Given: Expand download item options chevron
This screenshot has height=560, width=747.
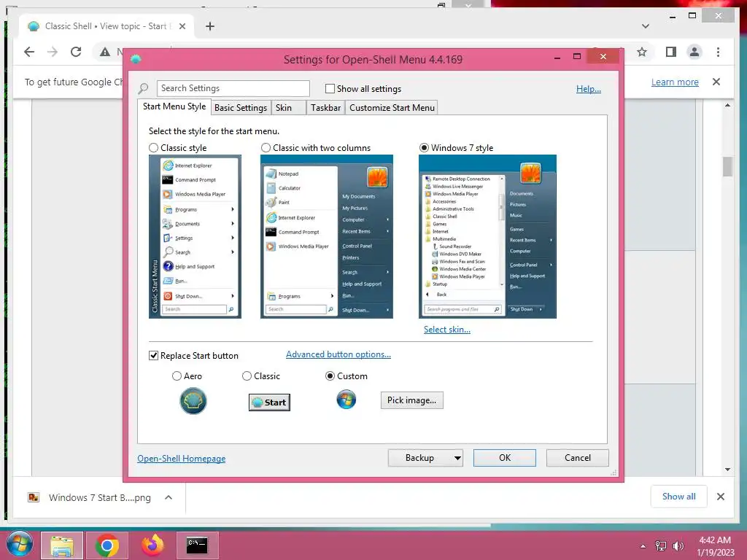Looking at the screenshot, I should click(169, 497).
